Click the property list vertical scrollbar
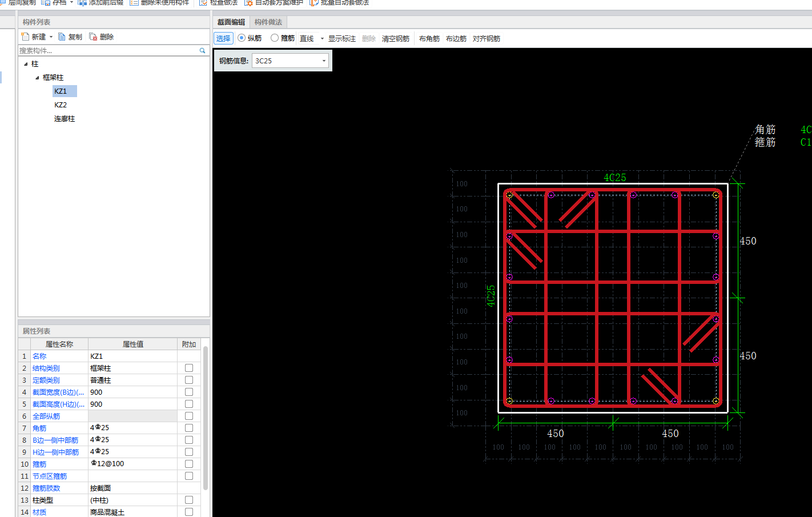The image size is (812, 517). click(206, 418)
